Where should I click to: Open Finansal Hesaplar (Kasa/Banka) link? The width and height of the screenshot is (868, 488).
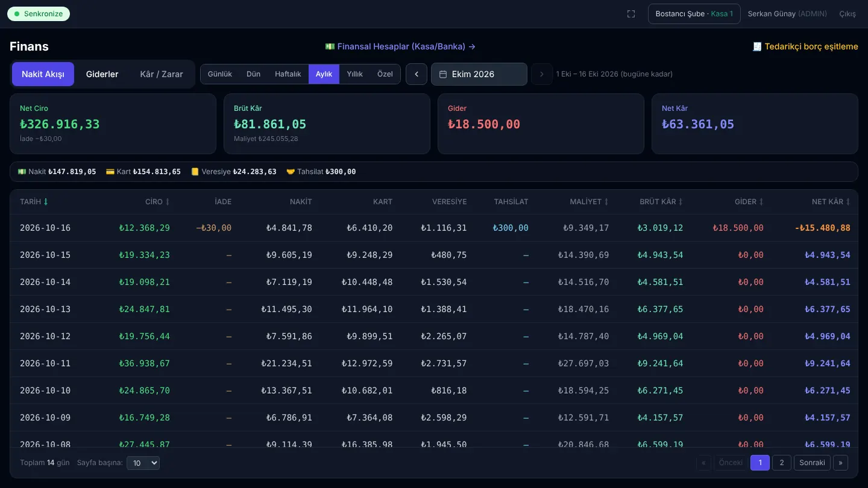[400, 46]
